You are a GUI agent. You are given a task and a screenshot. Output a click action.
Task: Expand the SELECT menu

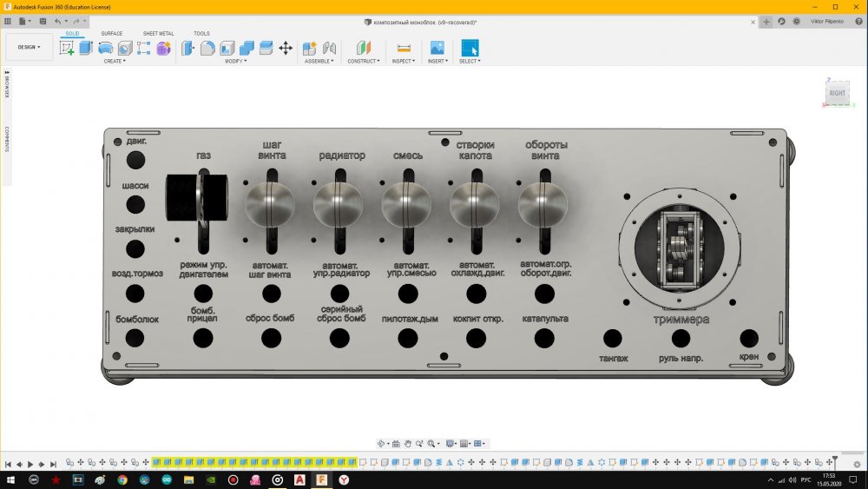coord(470,61)
